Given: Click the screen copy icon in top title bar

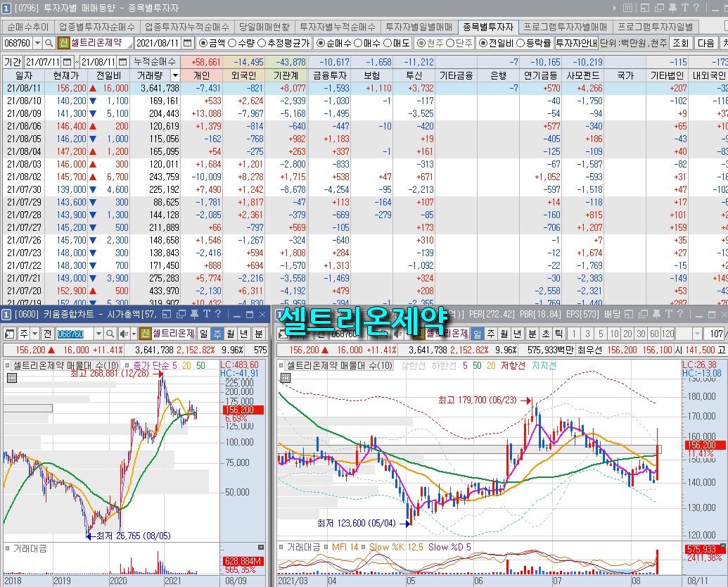Looking at the screenshot, I should tap(659, 8).
